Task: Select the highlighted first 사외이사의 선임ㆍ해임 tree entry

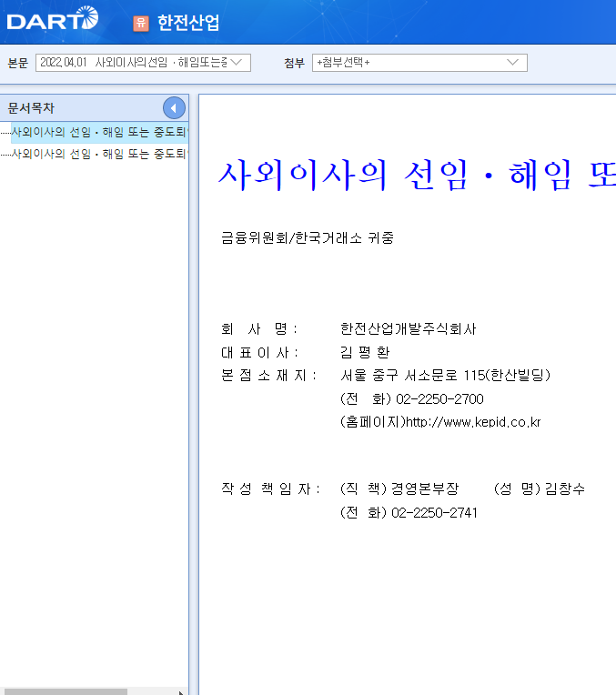Action: 100,132
